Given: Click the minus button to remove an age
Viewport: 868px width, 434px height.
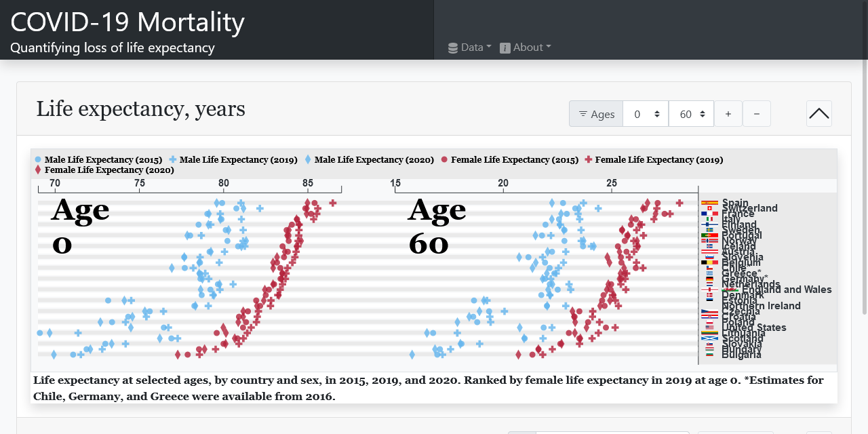Looking at the screenshot, I should click(x=756, y=113).
